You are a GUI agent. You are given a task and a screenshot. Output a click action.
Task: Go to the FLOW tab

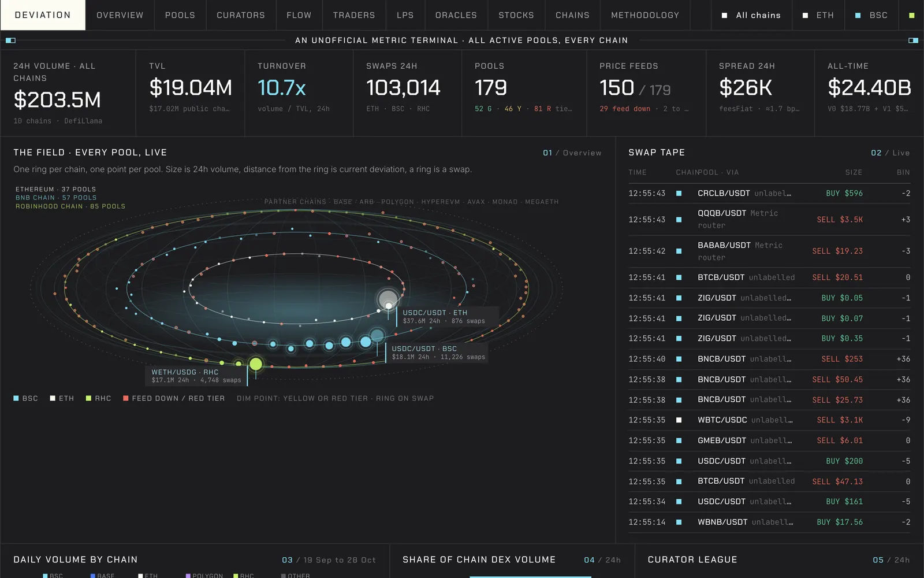pos(299,15)
